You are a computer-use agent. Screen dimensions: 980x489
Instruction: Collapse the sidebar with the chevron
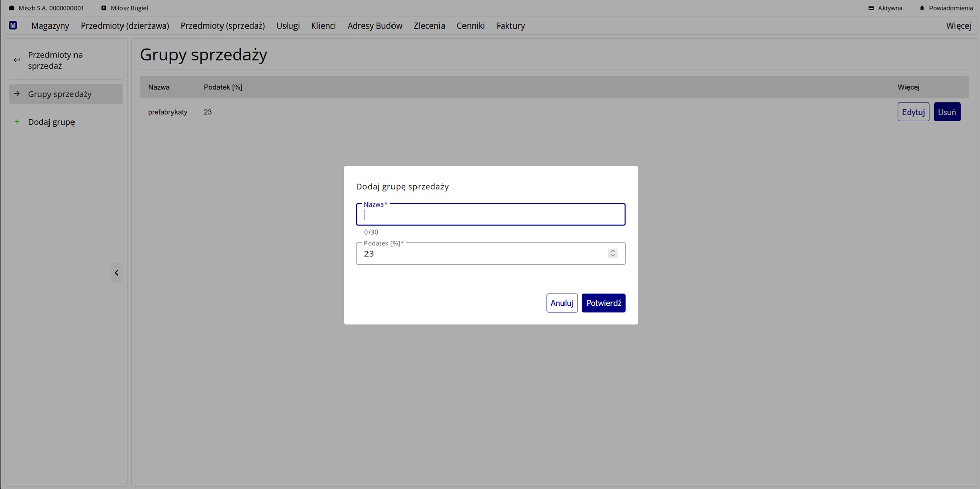(116, 273)
